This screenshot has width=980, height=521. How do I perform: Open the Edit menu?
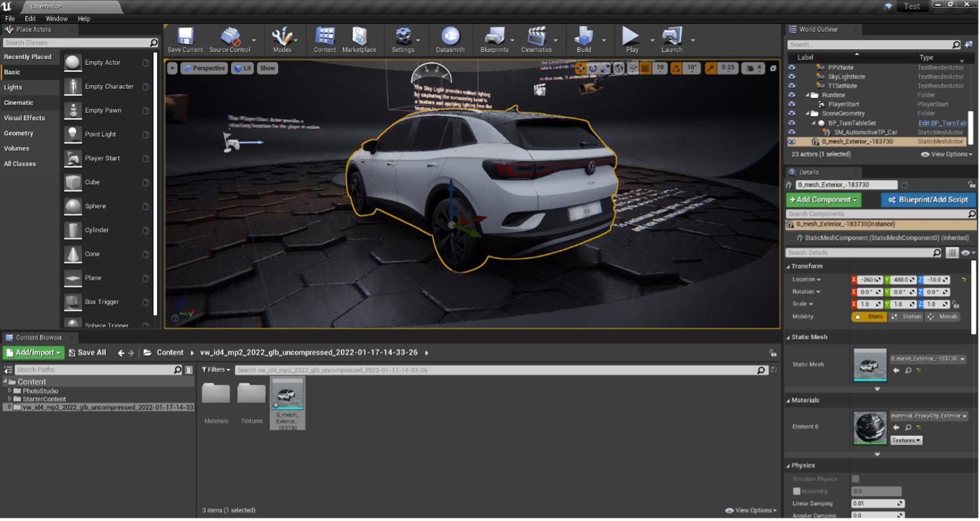point(31,19)
